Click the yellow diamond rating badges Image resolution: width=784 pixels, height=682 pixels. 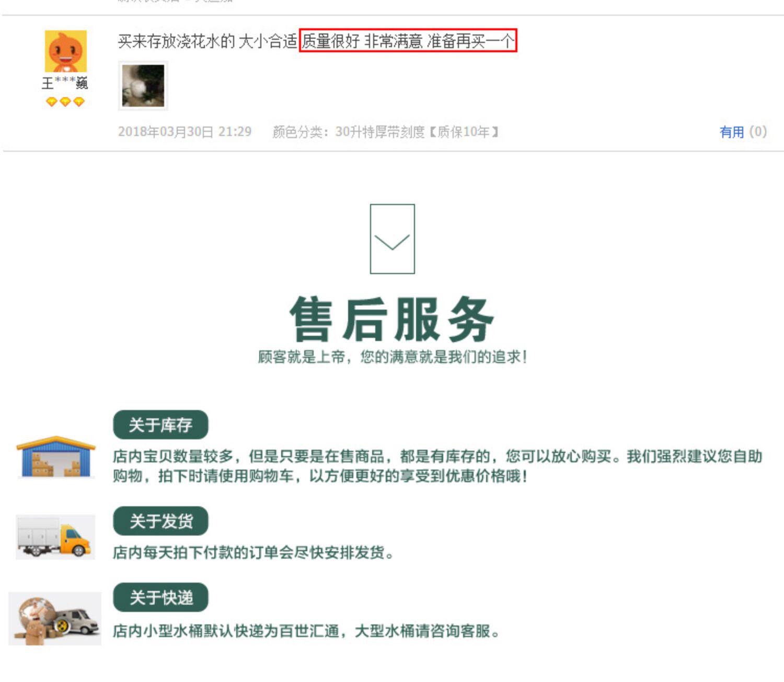65,102
